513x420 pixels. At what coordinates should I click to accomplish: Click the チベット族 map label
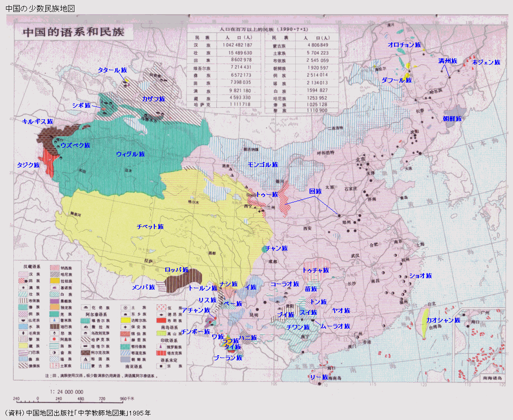tap(150, 227)
